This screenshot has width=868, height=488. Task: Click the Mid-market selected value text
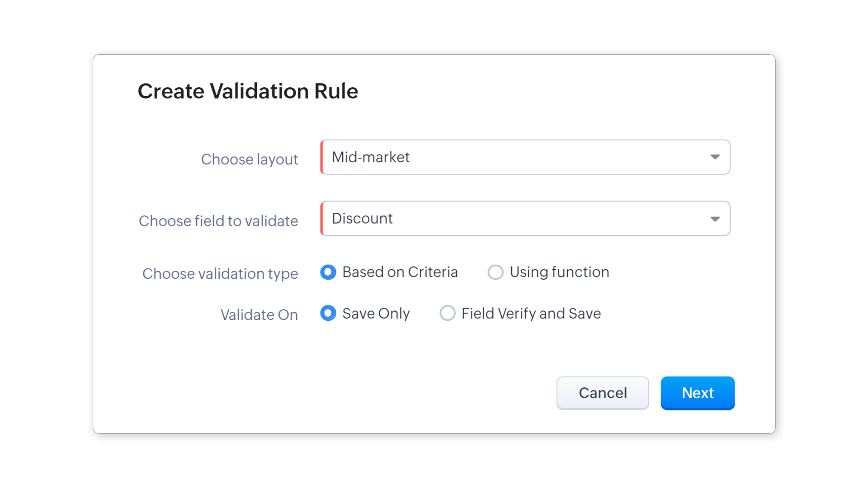point(371,157)
